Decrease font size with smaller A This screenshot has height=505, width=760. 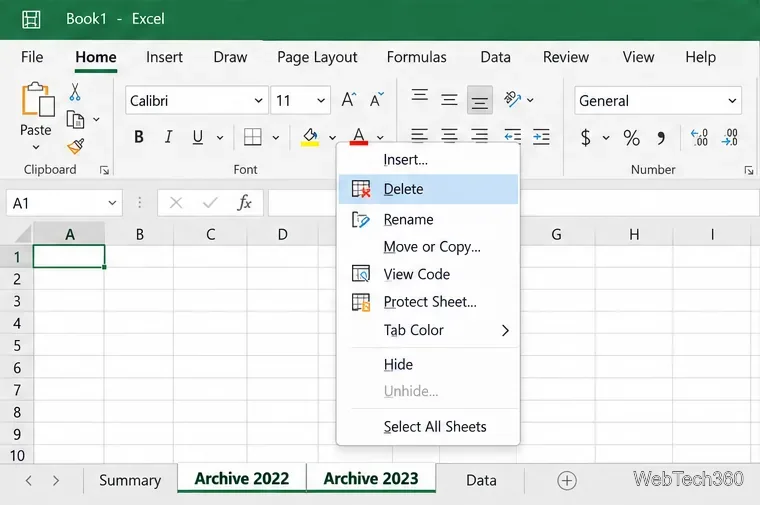tap(377, 100)
